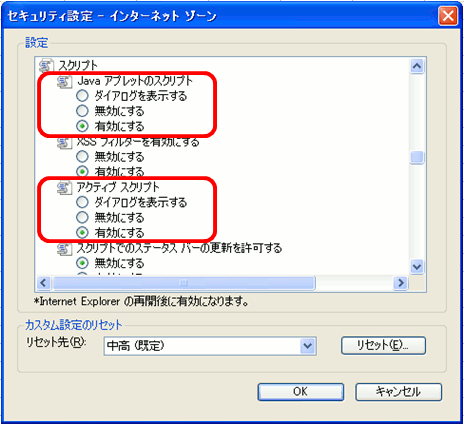This screenshot has height=424, width=464.
Task: Click the settings list scroll-down arrow
Action: [417, 267]
